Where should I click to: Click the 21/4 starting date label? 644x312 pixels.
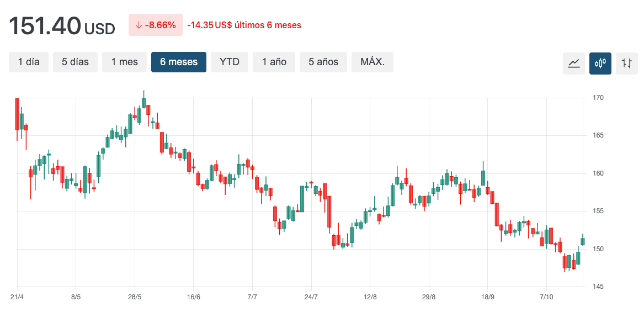point(17,297)
